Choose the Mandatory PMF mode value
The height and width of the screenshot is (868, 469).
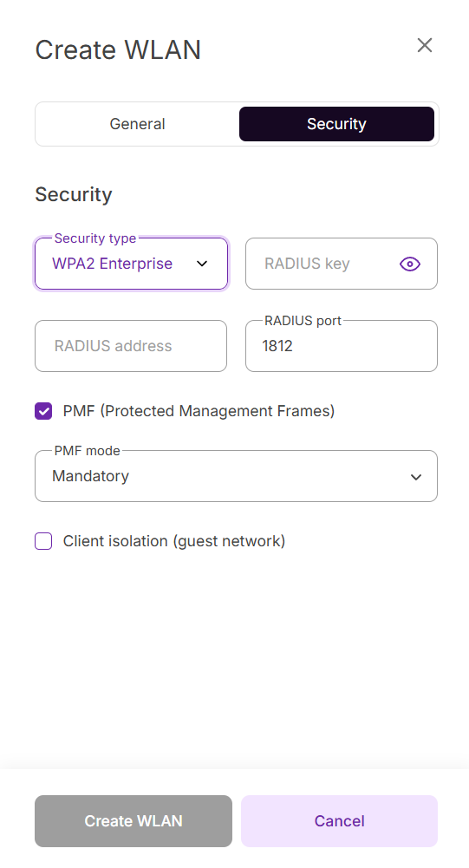coord(91,476)
